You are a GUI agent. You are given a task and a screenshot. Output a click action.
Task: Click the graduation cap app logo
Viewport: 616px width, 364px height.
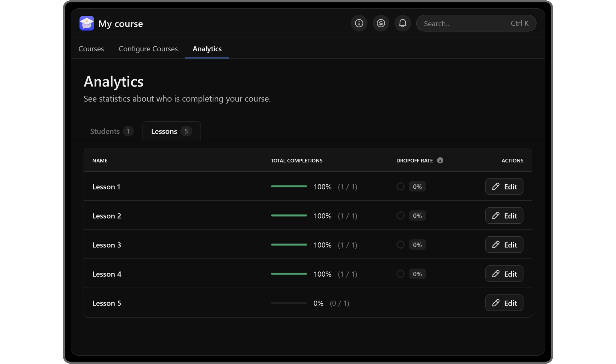coord(87,23)
